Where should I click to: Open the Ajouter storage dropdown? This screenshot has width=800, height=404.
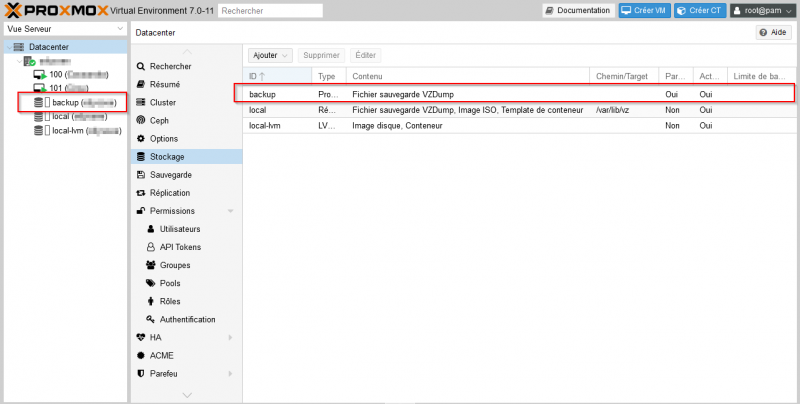tap(270, 55)
